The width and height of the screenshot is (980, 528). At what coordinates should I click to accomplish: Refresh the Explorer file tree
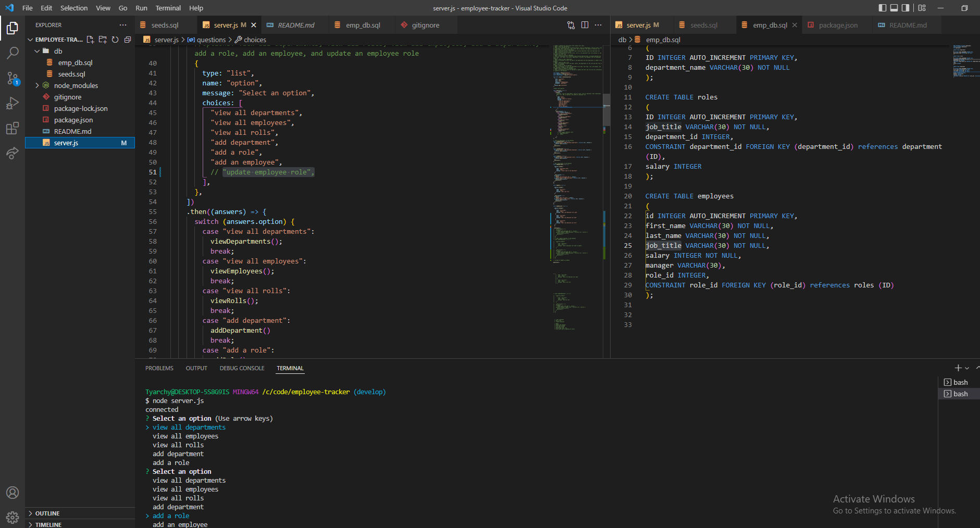pyautogui.click(x=115, y=39)
